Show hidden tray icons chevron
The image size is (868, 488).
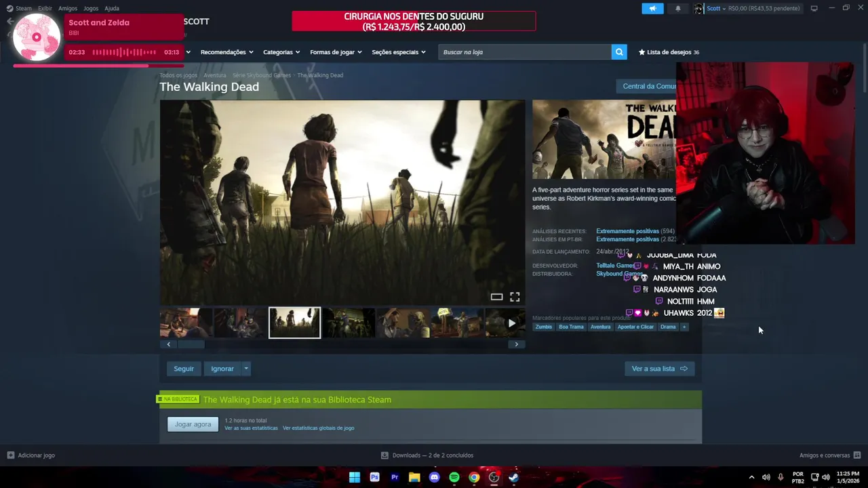[x=751, y=477]
